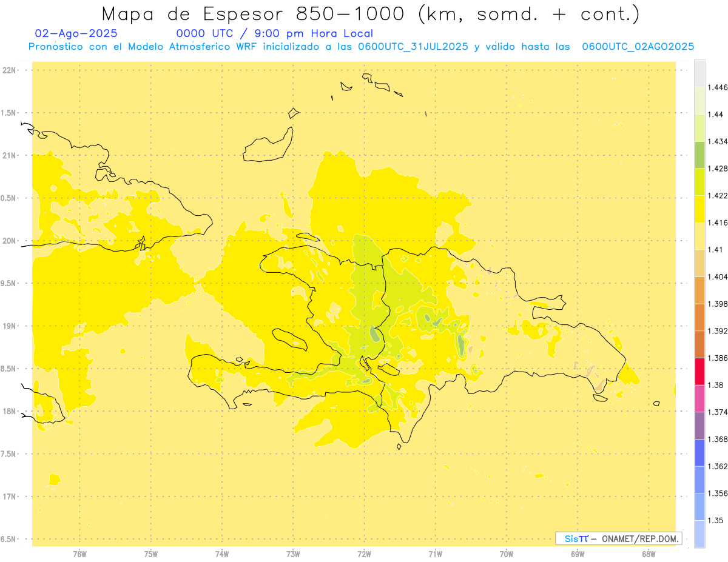Viewport: 728px width, 562px height.
Task: Select the '8.5N' axis label
Action: coord(9,369)
